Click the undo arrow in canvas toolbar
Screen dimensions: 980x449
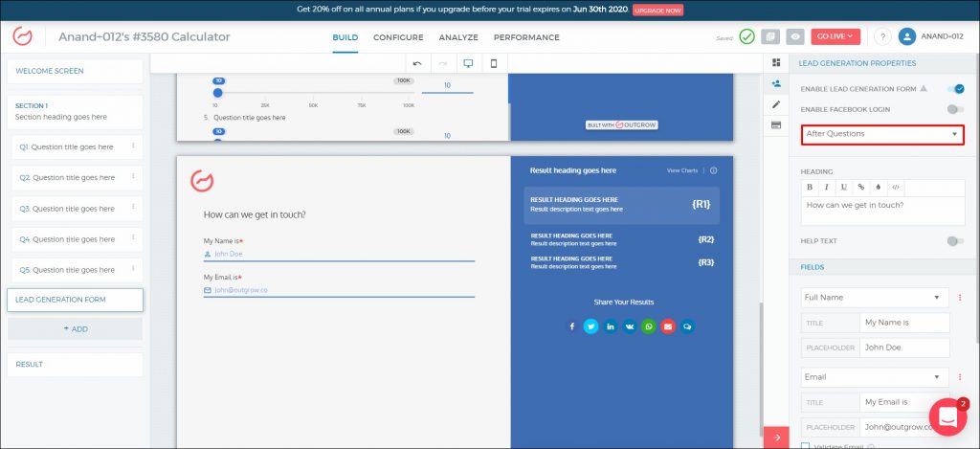tap(417, 63)
